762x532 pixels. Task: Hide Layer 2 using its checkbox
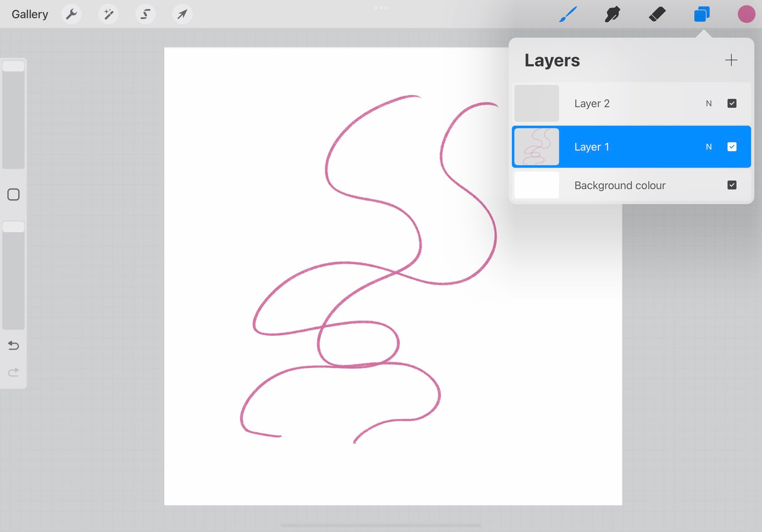pyautogui.click(x=732, y=104)
